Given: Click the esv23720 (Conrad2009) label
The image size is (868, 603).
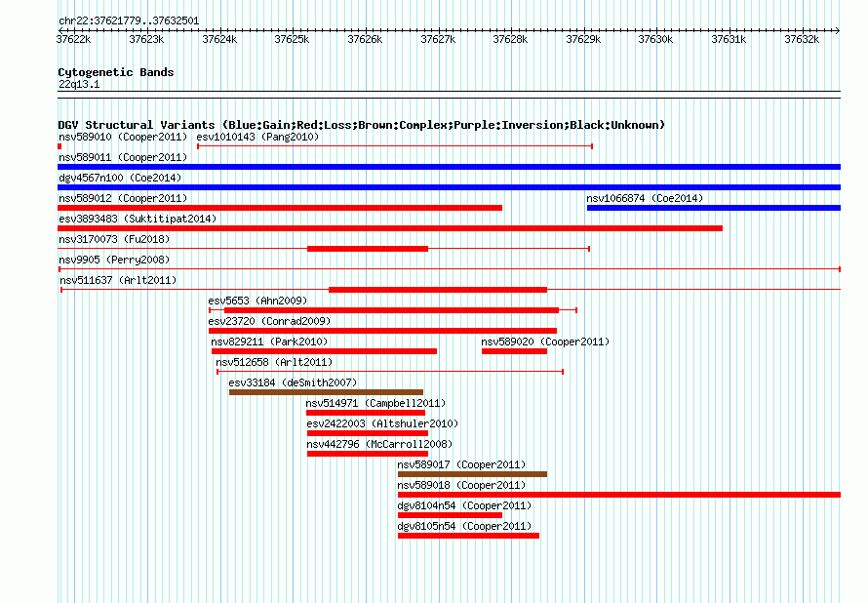Looking at the screenshot, I should point(269,321).
